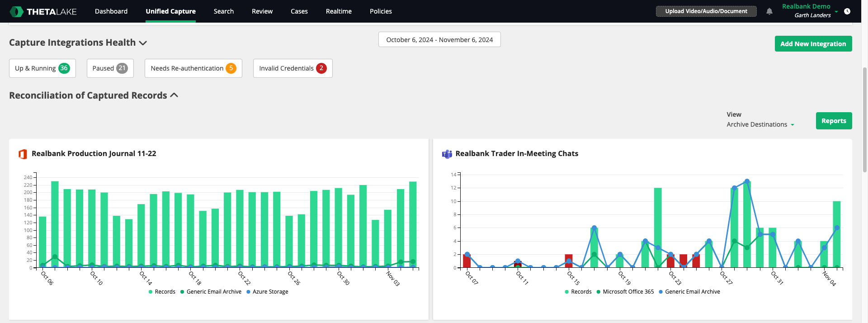Viewport: 868px width, 323px height.
Task: Click the clock icon in the top bar
Action: [x=847, y=11]
